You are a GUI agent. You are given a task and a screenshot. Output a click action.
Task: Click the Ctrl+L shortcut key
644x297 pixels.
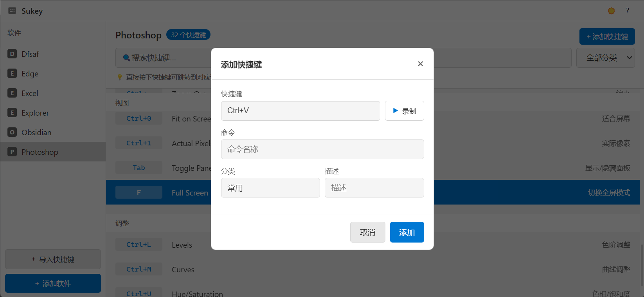[x=139, y=244]
